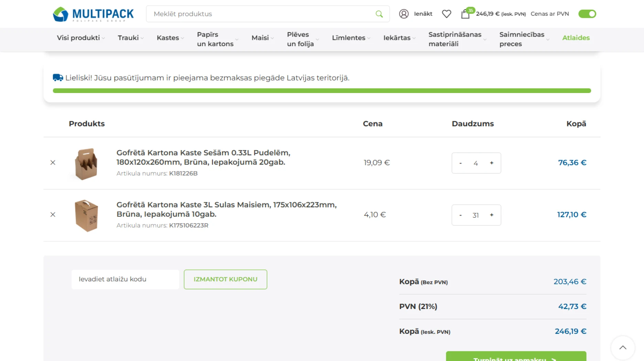Toggle the Cenas ar PVN switch
This screenshot has height=361, width=644.
click(x=587, y=14)
